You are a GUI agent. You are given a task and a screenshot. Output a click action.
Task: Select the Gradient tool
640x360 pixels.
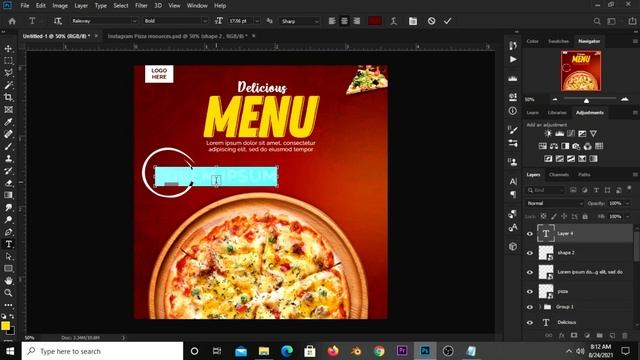pyautogui.click(x=8, y=196)
